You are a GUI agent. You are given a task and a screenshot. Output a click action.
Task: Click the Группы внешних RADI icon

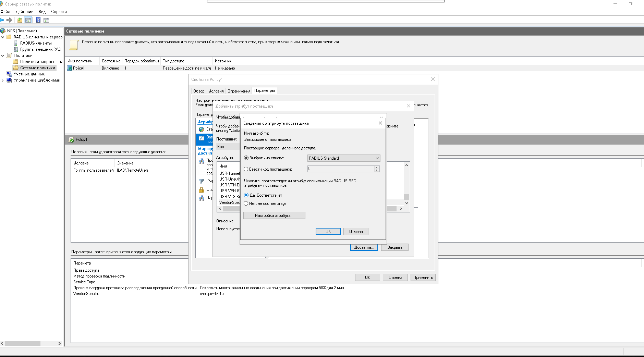click(x=16, y=49)
